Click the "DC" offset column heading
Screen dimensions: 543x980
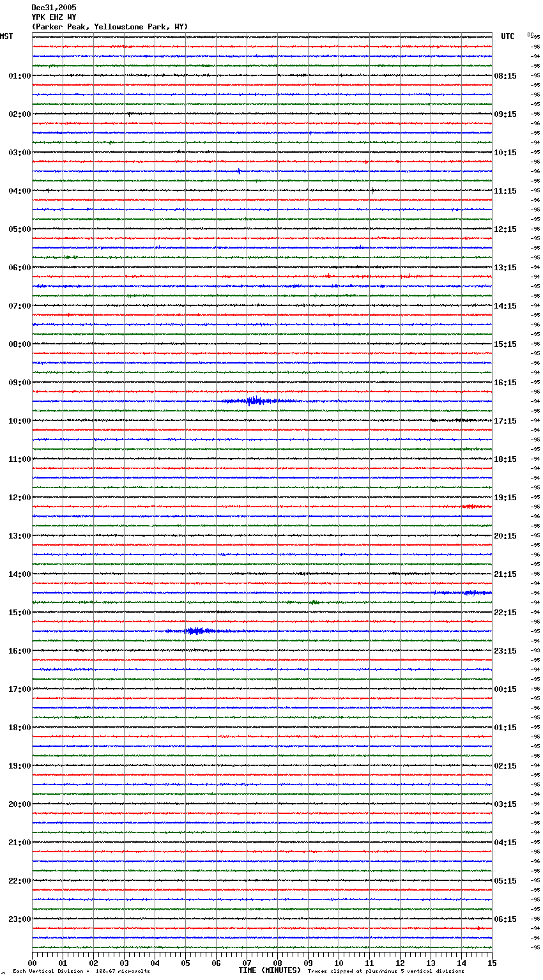[530, 34]
